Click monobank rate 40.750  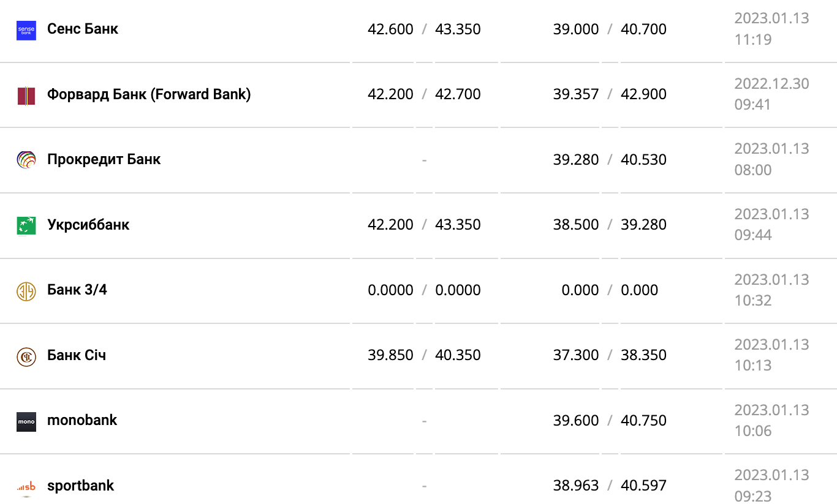643,421
